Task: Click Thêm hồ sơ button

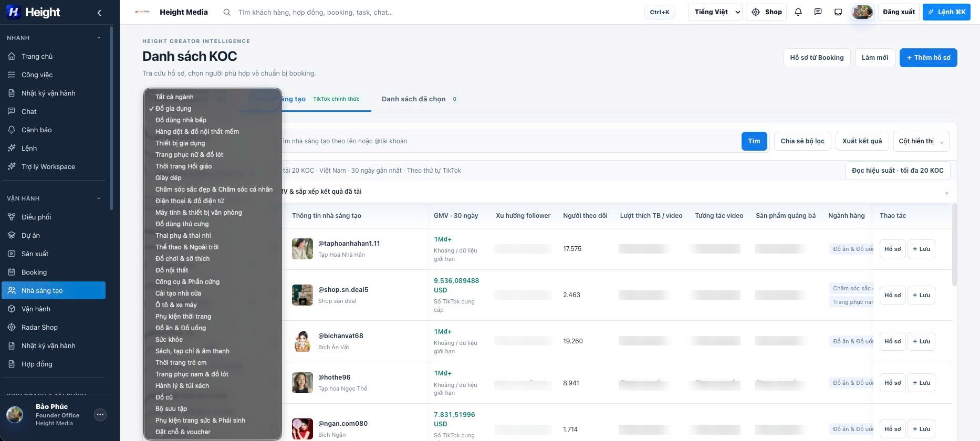Action: pos(928,58)
